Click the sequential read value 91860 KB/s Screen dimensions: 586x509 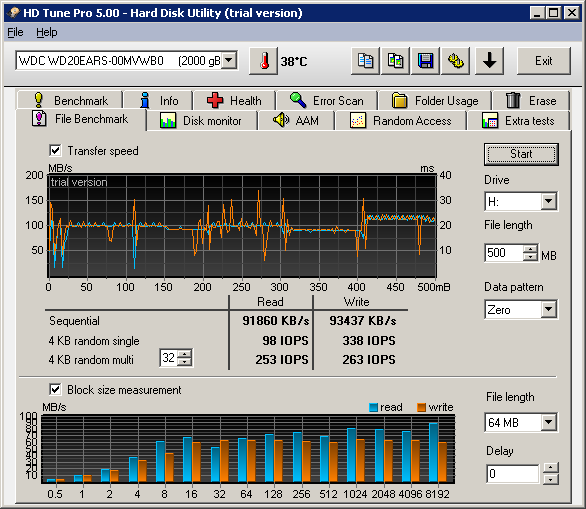tap(275, 321)
